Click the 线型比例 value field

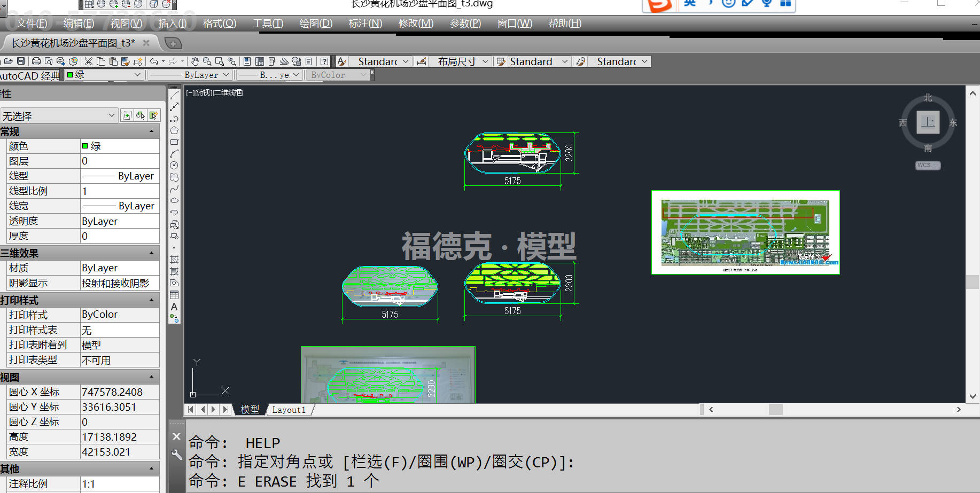(120, 191)
